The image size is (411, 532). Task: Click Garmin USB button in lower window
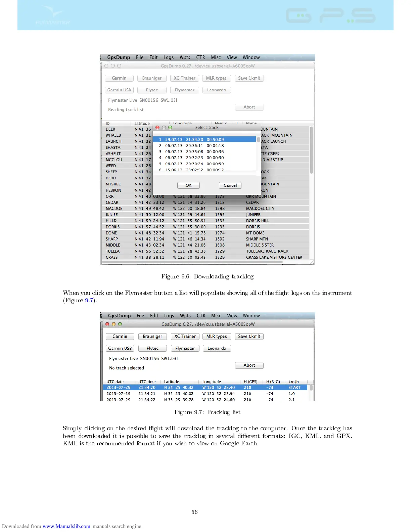point(120,348)
